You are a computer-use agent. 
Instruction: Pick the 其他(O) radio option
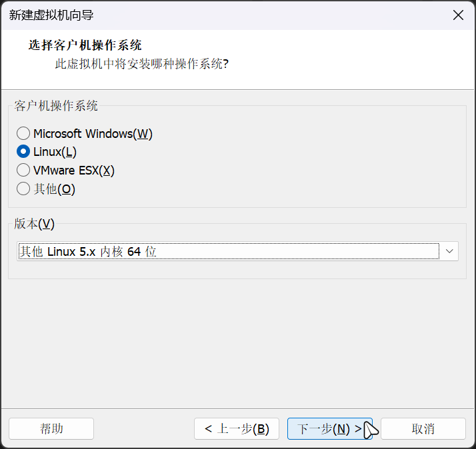[x=23, y=189]
